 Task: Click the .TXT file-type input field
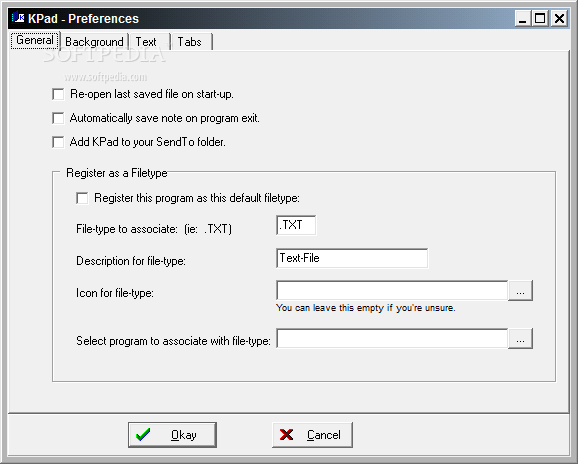click(296, 225)
